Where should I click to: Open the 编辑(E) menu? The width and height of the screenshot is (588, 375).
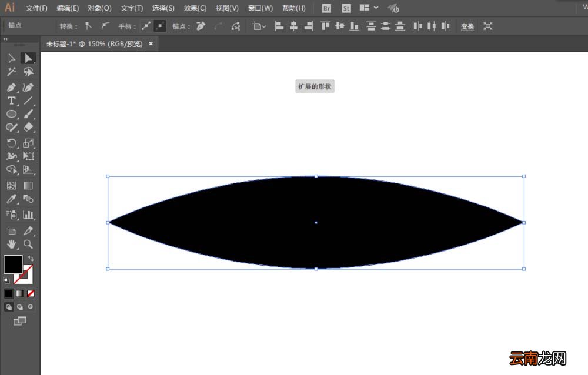(68, 8)
